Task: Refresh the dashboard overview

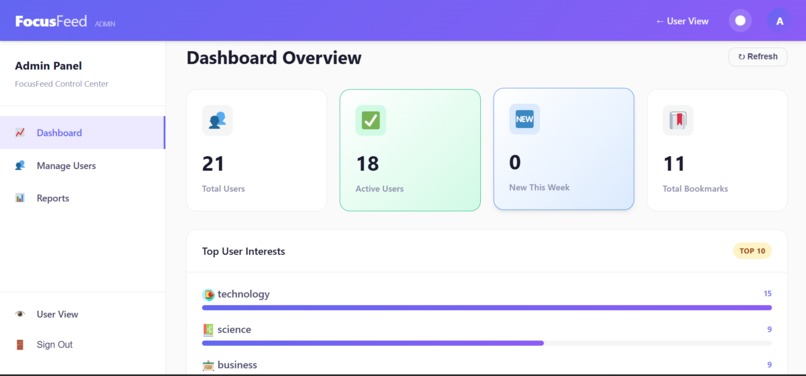Action: point(758,57)
